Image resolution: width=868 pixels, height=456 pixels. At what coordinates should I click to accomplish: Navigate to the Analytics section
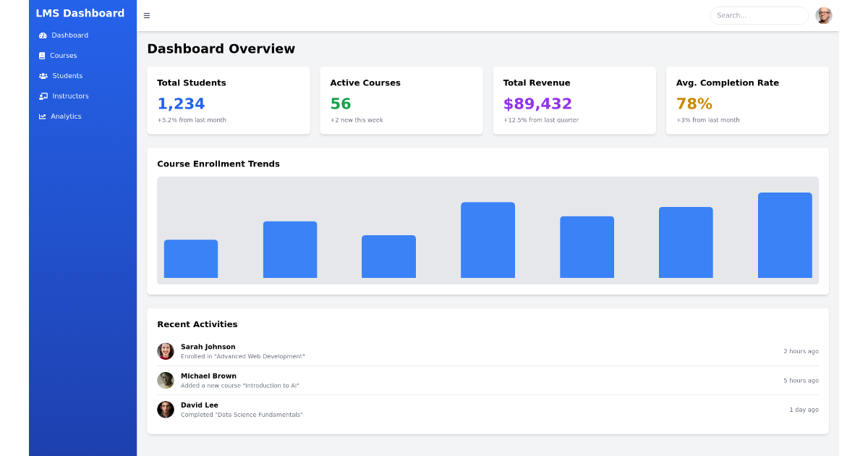coord(65,116)
